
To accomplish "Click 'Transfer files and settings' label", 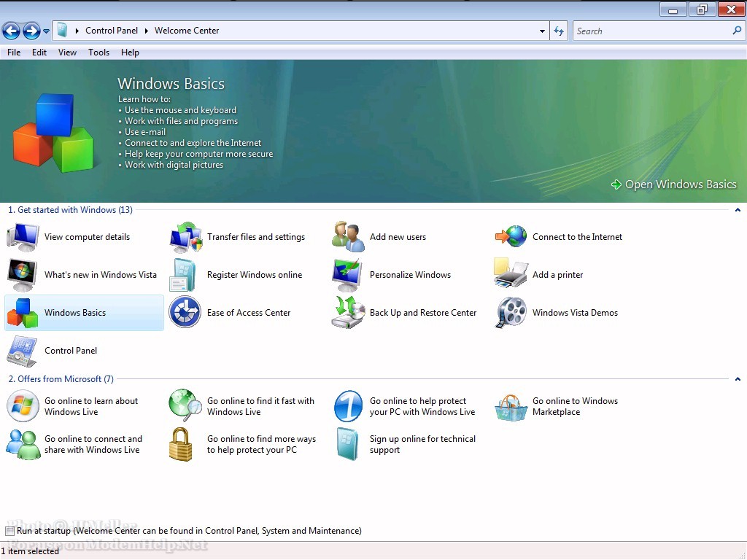I will tap(256, 237).
